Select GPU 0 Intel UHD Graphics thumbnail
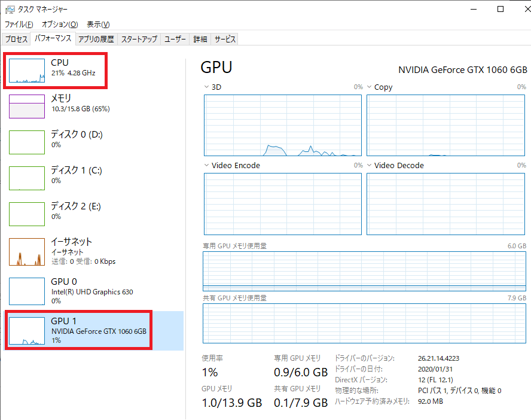This screenshot has height=420, width=531. tap(27, 291)
